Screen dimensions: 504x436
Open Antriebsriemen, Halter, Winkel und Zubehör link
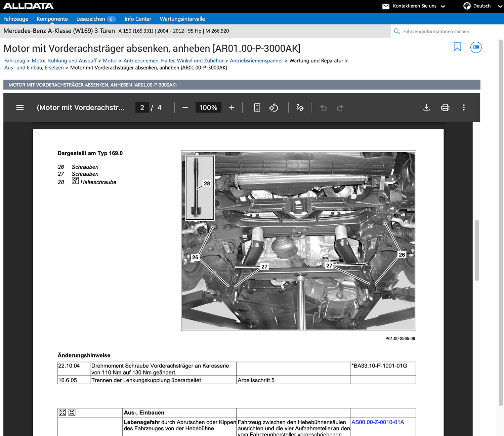pos(173,61)
